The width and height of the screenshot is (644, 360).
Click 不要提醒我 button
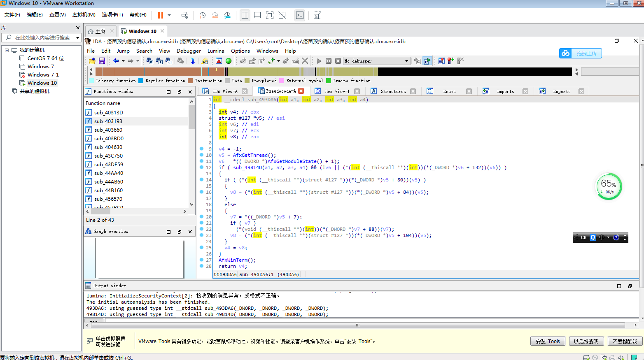click(625, 341)
